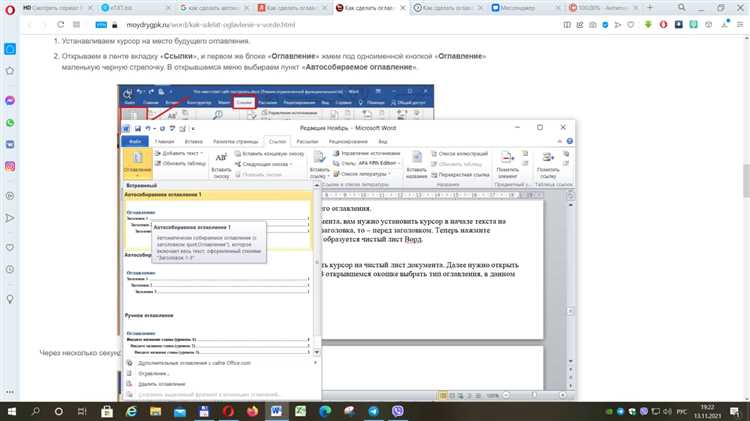Viewport: 750px width, 421px height.
Task: Click Word zoom in plus button
Action: tap(563, 395)
